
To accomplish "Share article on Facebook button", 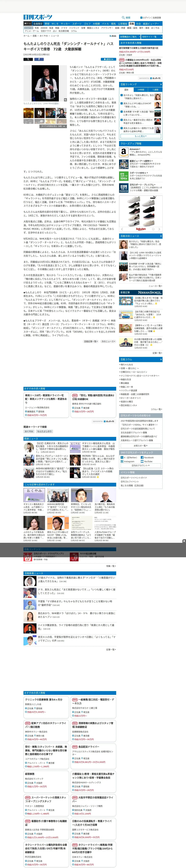I will point(39,59).
